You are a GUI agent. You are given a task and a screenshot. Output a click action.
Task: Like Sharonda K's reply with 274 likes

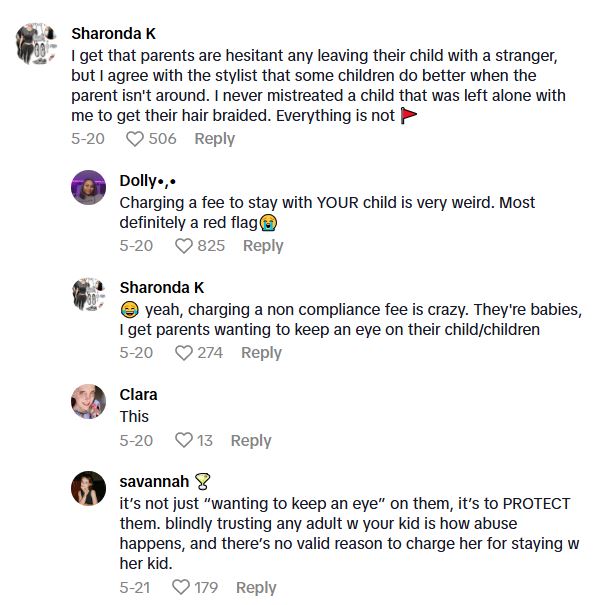pos(183,353)
